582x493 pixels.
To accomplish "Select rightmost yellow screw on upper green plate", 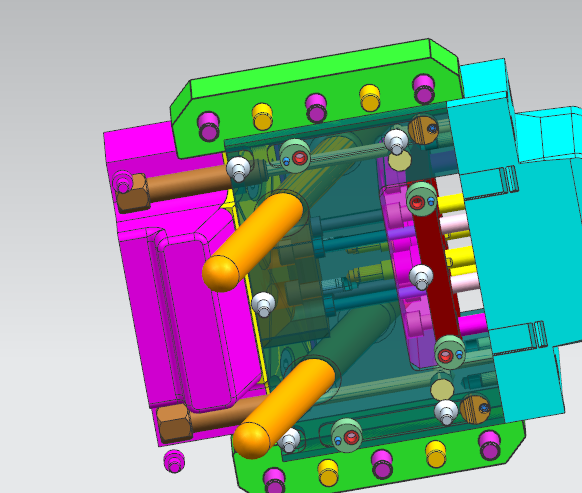I will tap(370, 98).
